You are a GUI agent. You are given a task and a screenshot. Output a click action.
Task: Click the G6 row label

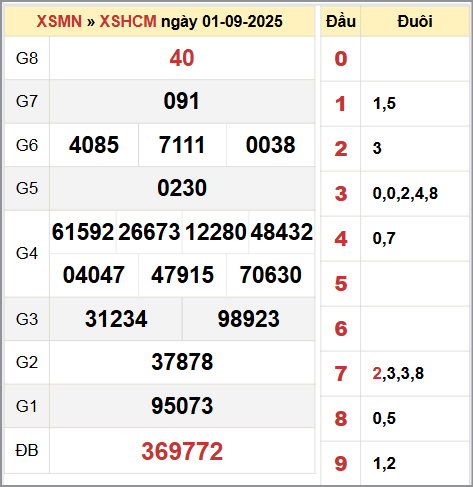click(27, 145)
